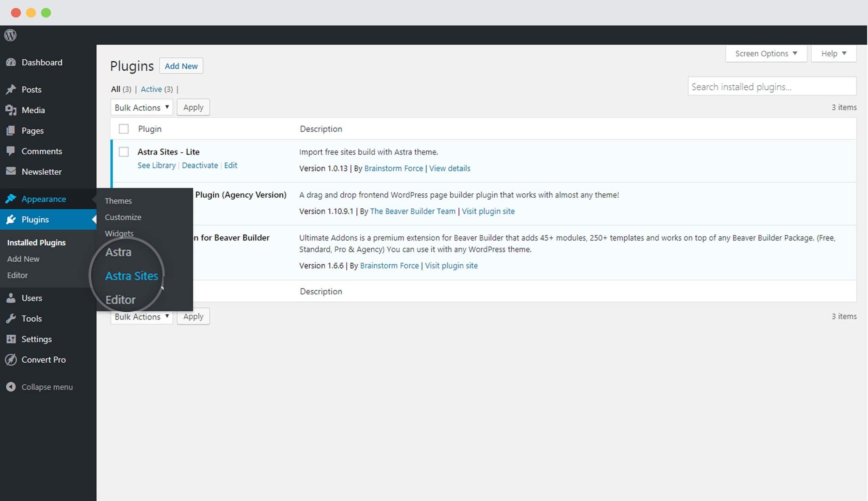Filter plugins by All
Viewport: 868px width, 501px height.
(x=116, y=89)
